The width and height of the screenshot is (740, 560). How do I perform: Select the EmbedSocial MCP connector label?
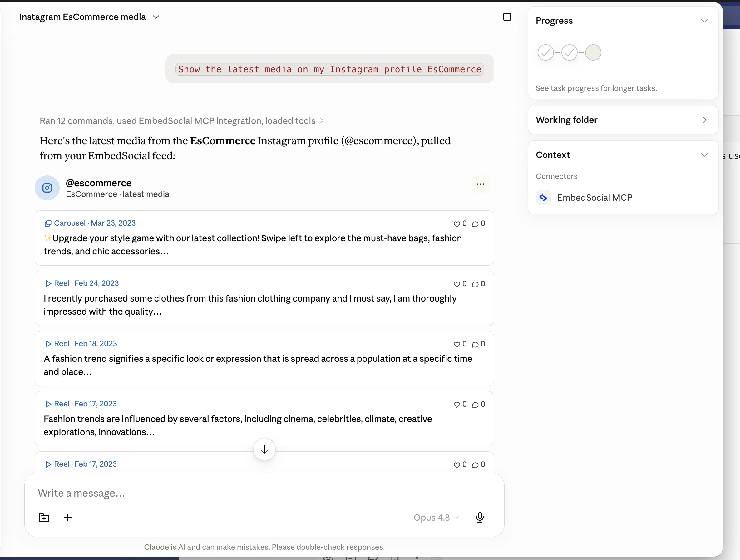coord(594,198)
